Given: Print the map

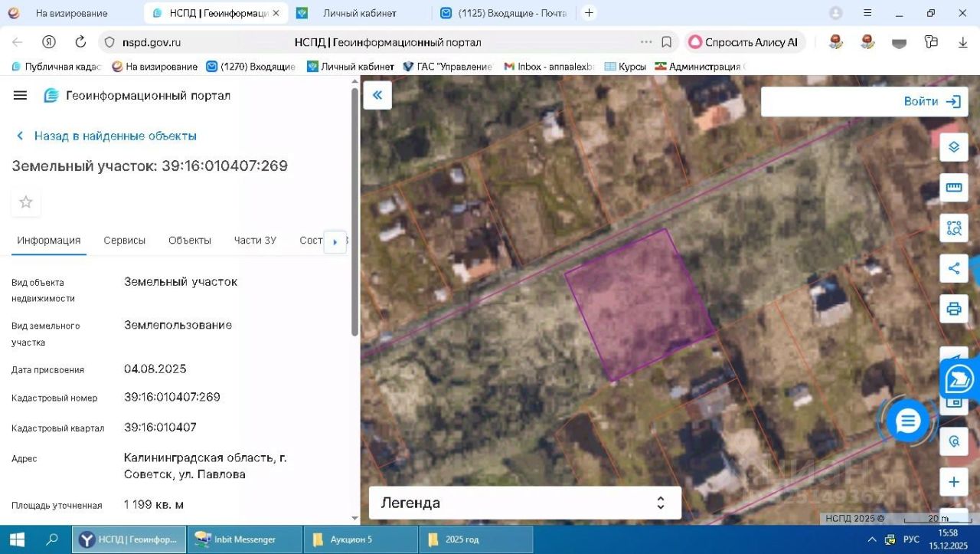Looking at the screenshot, I should (954, 309).
